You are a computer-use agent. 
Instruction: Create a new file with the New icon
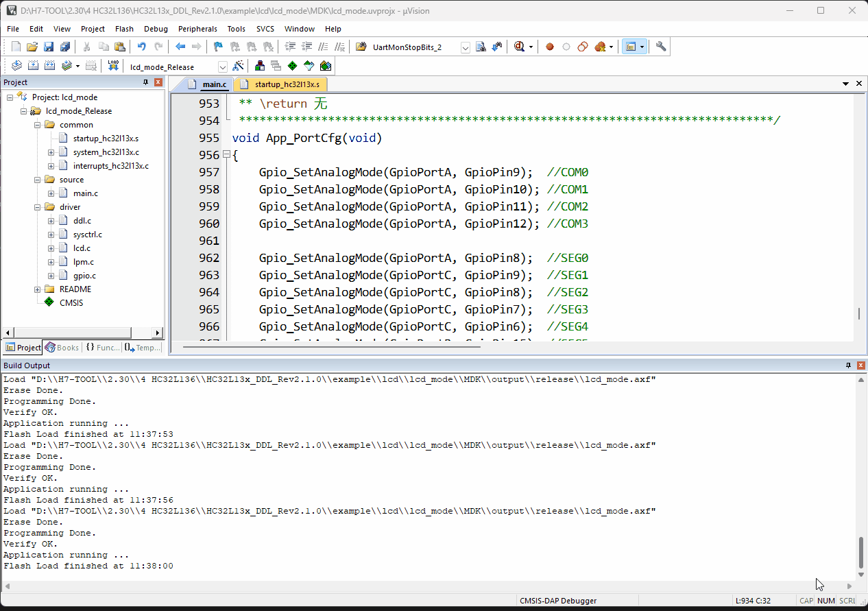(x=16, y=47)
